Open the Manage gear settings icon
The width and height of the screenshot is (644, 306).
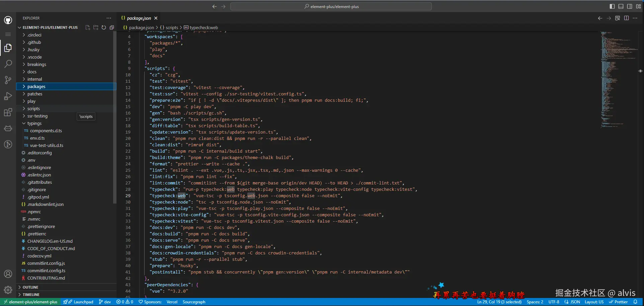coord(8,290)
